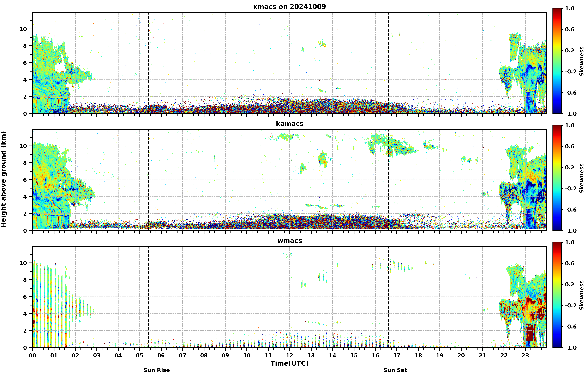Click the "Skewness" label beside the wmacs colorbar

click(x=582, y=295)
